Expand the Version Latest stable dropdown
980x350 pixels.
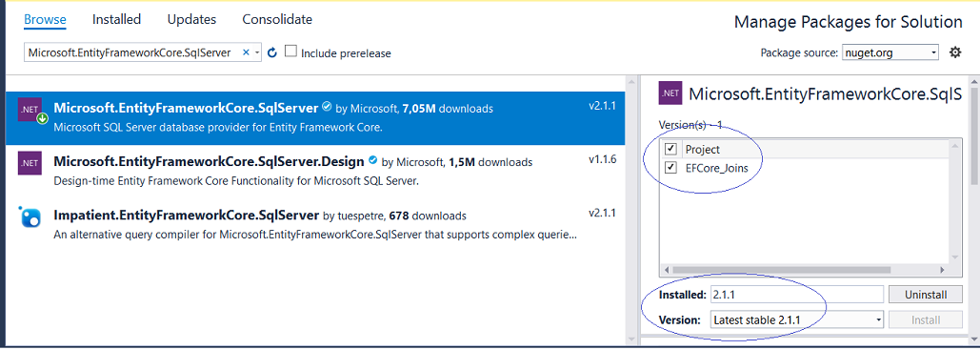point(797,320)
